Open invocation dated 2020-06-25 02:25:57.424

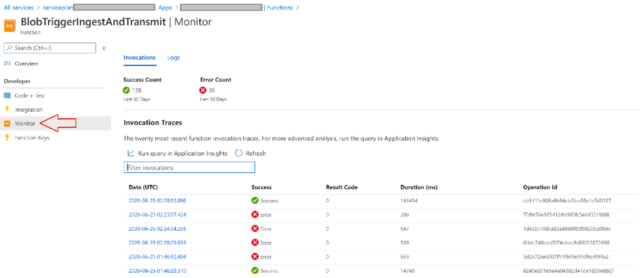click(x=157, y=215)
